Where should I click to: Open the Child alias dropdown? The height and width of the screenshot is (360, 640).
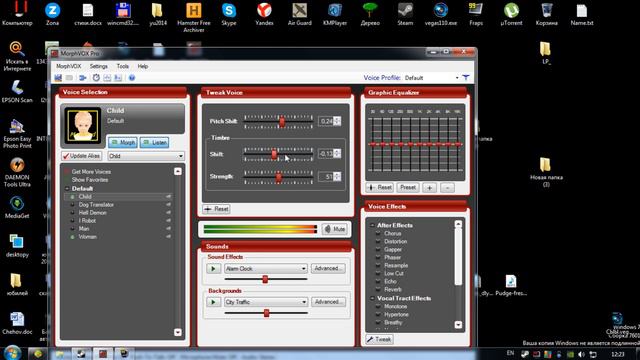pyautogui.click(x=146, y=156)
